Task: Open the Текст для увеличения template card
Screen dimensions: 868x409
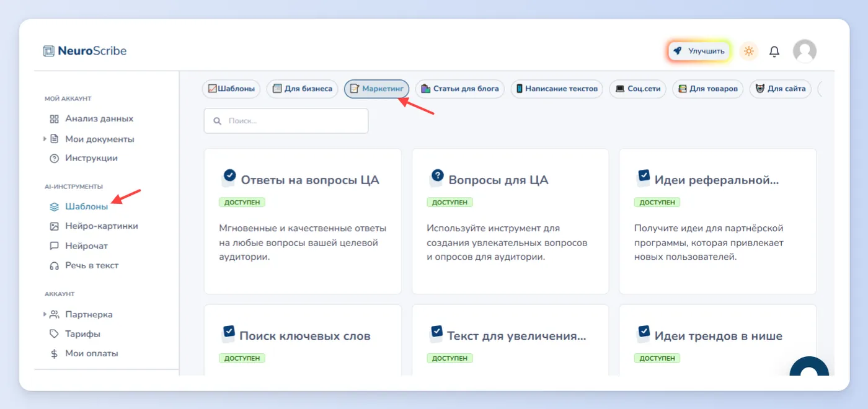Action: 510,340
